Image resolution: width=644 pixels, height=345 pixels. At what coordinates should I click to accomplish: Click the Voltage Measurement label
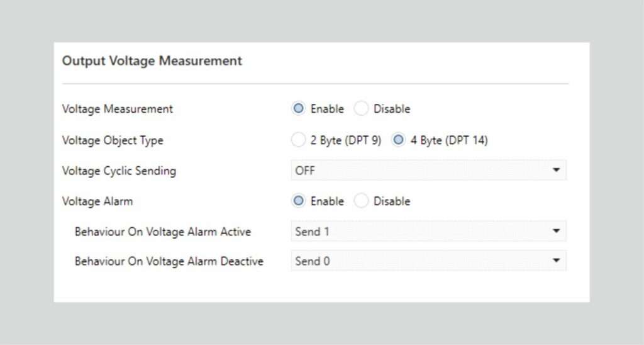coord(118,109)
